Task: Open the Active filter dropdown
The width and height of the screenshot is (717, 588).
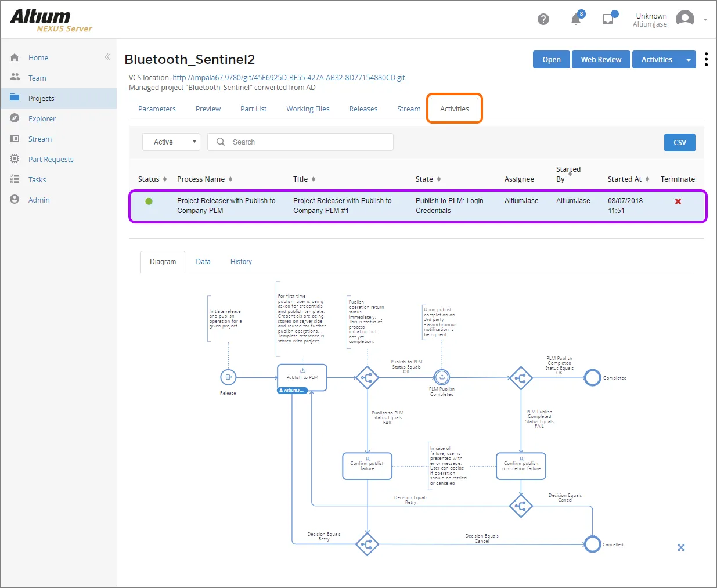Action: tap(171, 142)
